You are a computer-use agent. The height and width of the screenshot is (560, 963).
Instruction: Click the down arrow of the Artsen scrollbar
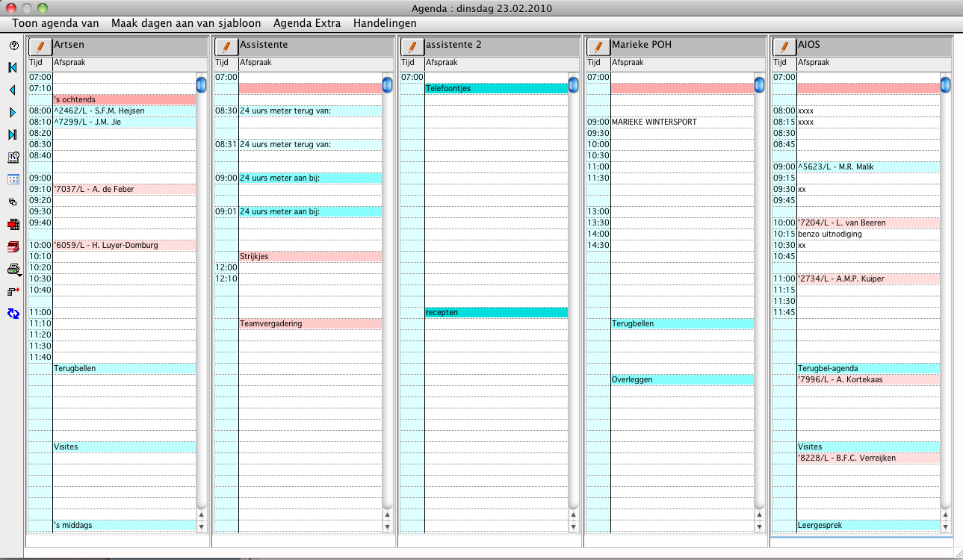click(201, 526)
